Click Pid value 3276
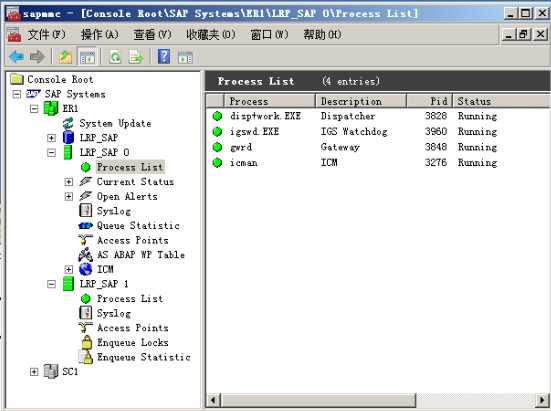Viewport: 551px width, 411px height. 436,163
